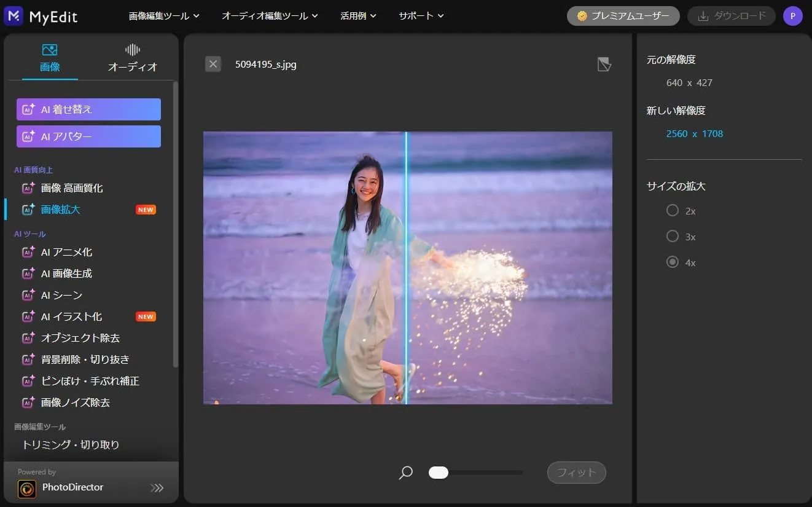Select the 画像ノイズ除去 tool icon
Screen dimensions: 812x507
click(x=28, y=403)
